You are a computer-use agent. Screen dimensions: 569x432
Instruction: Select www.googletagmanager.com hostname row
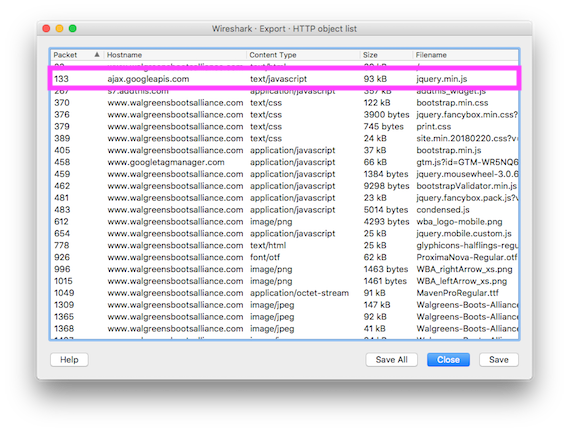pyautogui.click(x=284, y=162)
